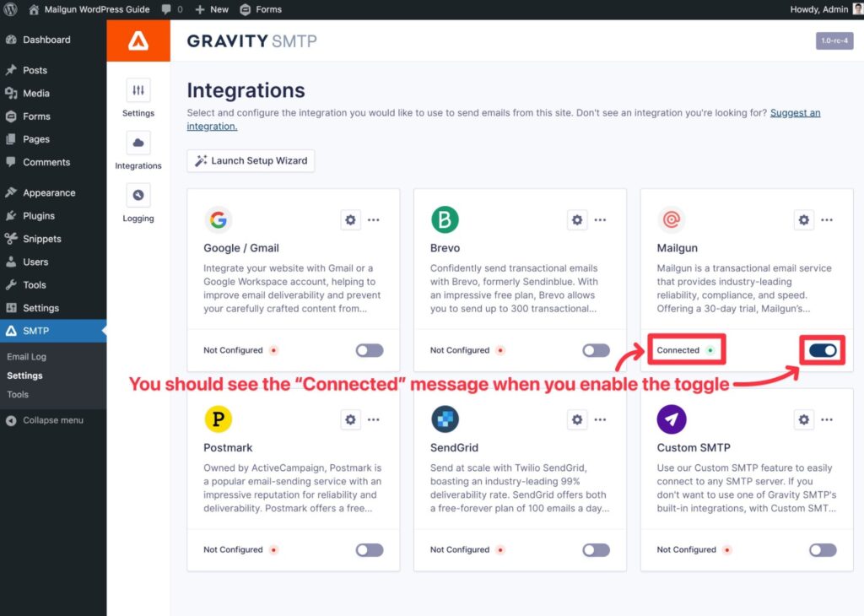The width and height of the screenshot is (864, 616).
Task: Click the 1.0-rc-4 version badge
Action: [x=834, y=40]
